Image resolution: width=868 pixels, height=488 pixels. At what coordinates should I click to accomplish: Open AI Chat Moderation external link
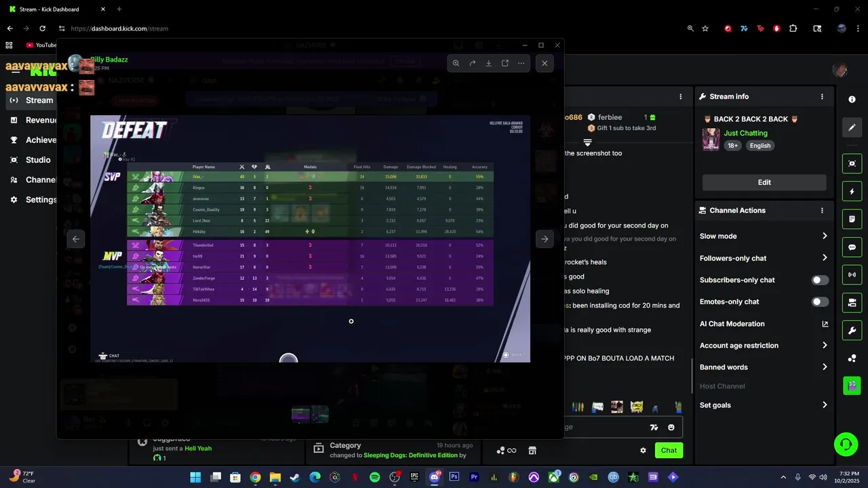click(825, 324)
